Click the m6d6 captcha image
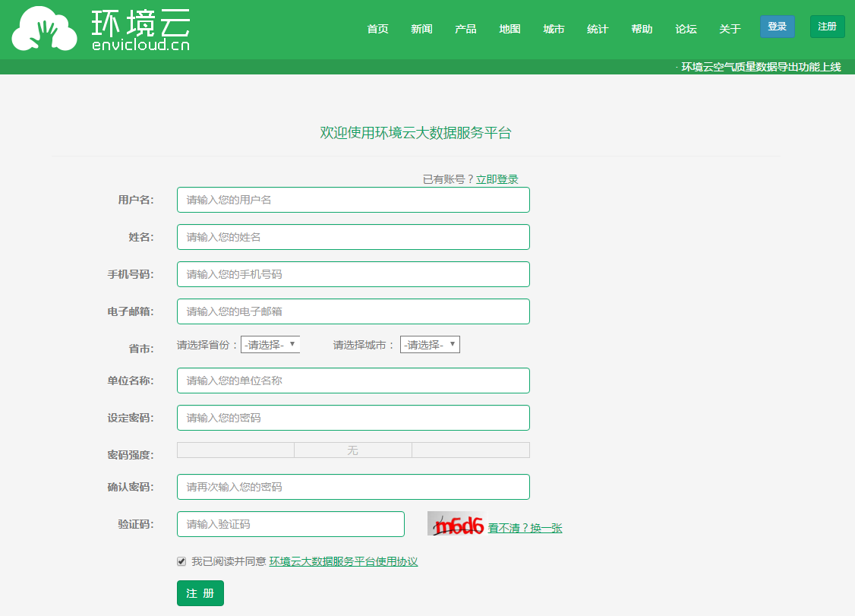The width and height of the screenshot is (855, 616). (456, 524)
